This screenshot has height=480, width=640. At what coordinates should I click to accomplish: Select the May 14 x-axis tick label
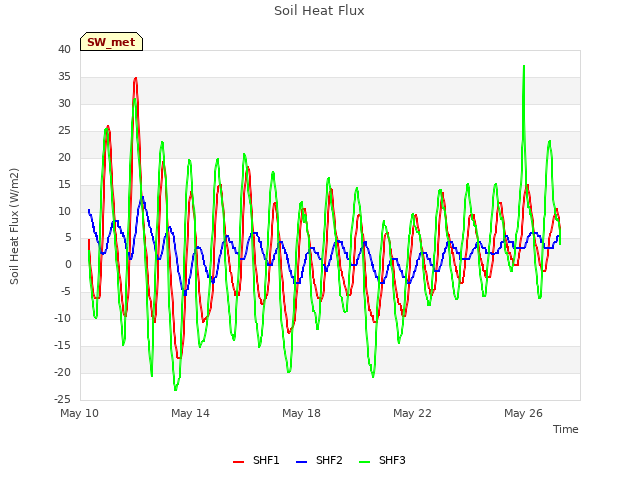[190, 413]
